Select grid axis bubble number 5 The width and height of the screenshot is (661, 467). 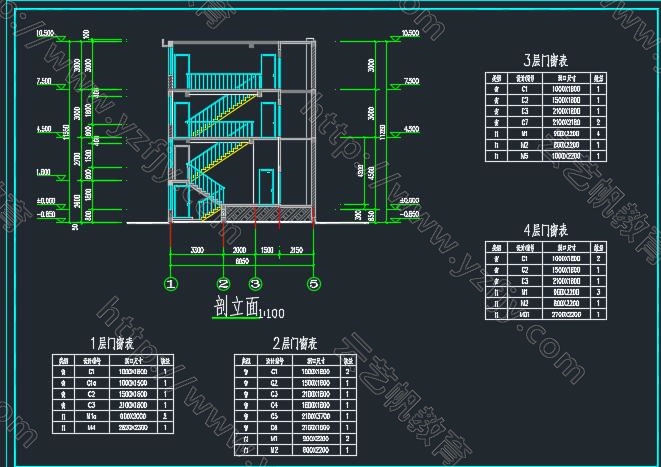pyautogui.click(x=313, y=284)
